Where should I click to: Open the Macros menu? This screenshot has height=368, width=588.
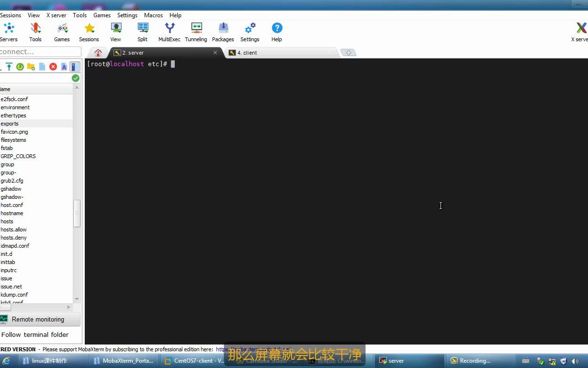pos(153,15)
